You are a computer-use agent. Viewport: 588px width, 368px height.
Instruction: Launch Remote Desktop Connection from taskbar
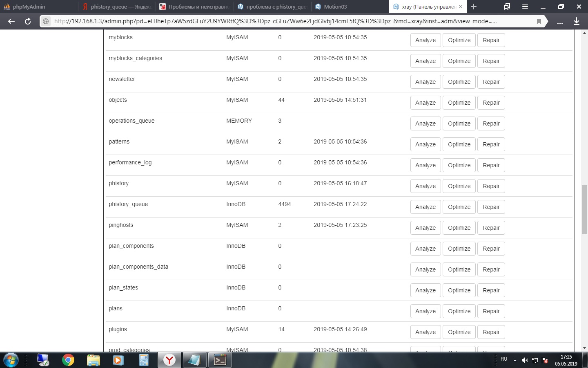point(43,360)
